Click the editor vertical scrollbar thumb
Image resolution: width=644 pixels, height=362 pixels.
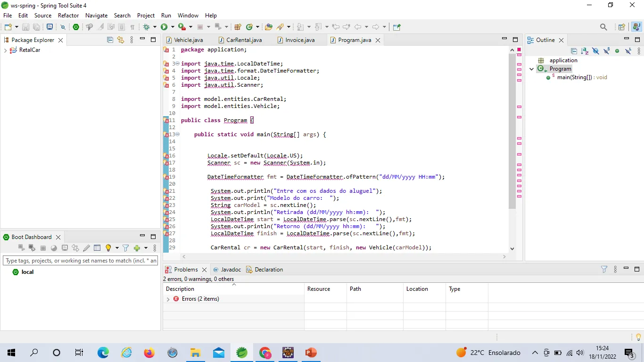click(x=512, y=132)
